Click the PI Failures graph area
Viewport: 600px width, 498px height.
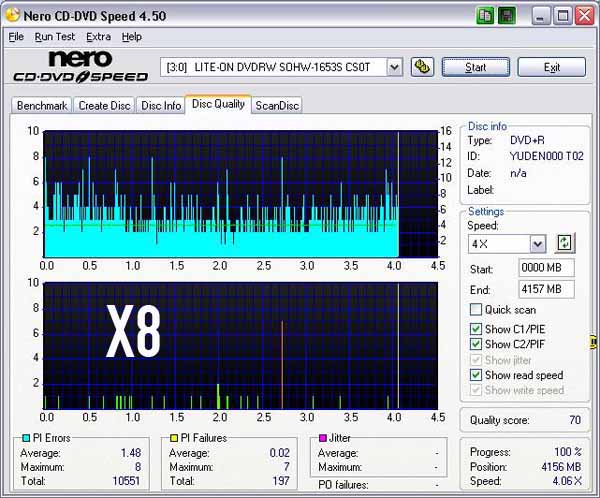[241, 346]
